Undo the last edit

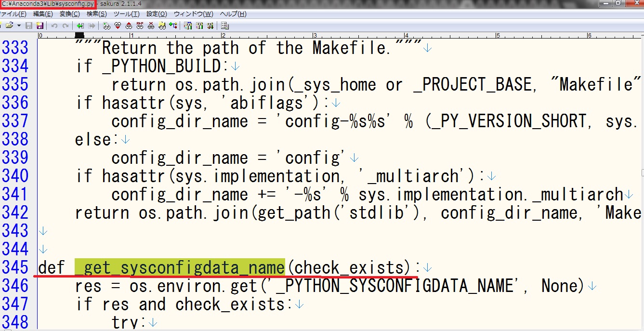(55, 26)
